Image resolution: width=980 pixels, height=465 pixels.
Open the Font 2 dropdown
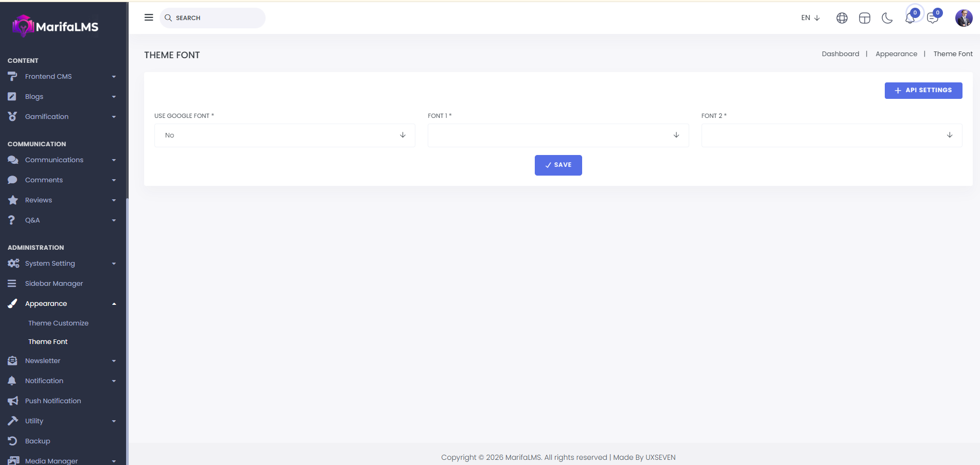point(831,135)
